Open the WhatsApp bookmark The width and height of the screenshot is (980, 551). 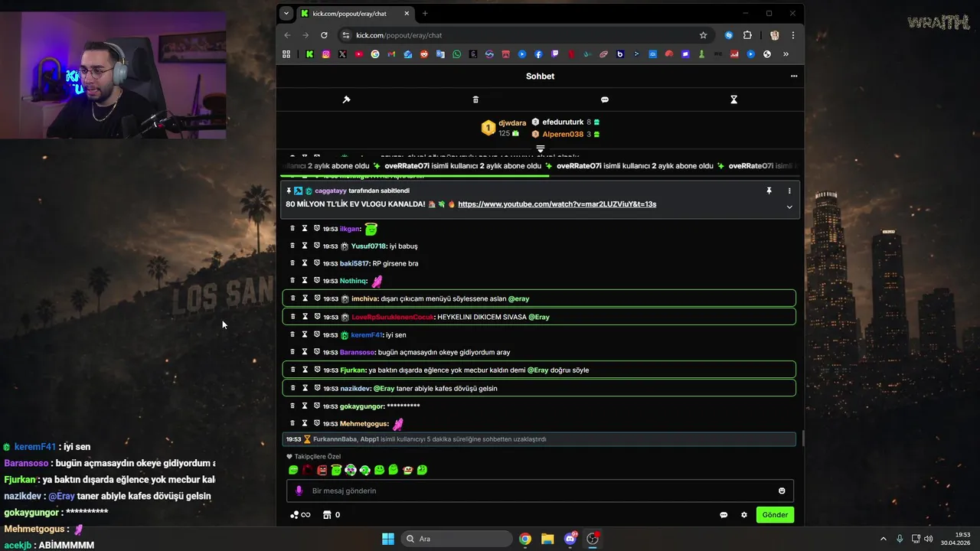tap(457, 54)
